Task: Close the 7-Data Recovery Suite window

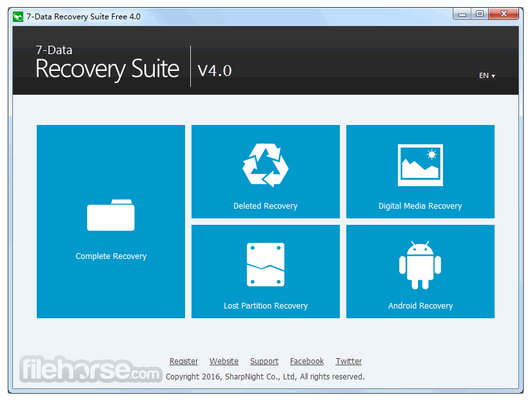Action: (504, 14)
